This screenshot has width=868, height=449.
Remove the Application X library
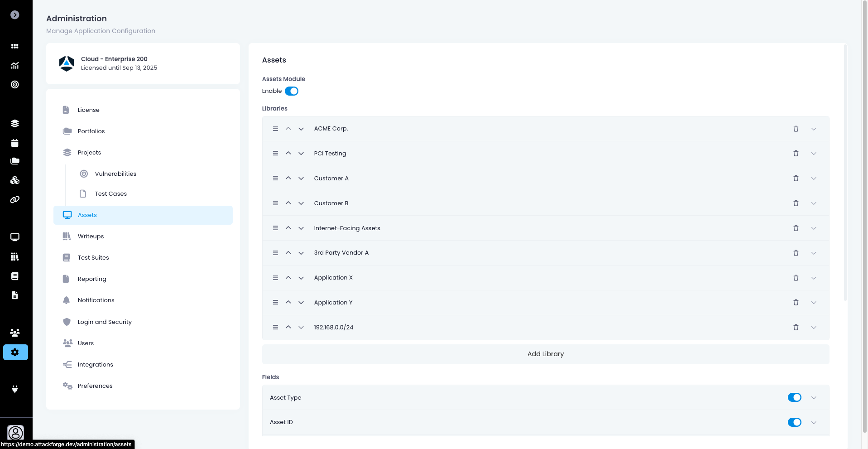click(796, 278)
